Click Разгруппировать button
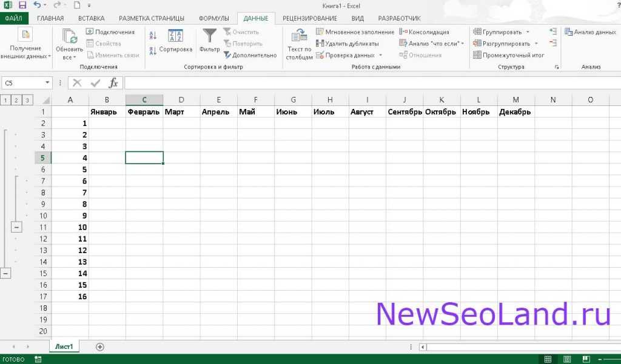 (502, 44)
